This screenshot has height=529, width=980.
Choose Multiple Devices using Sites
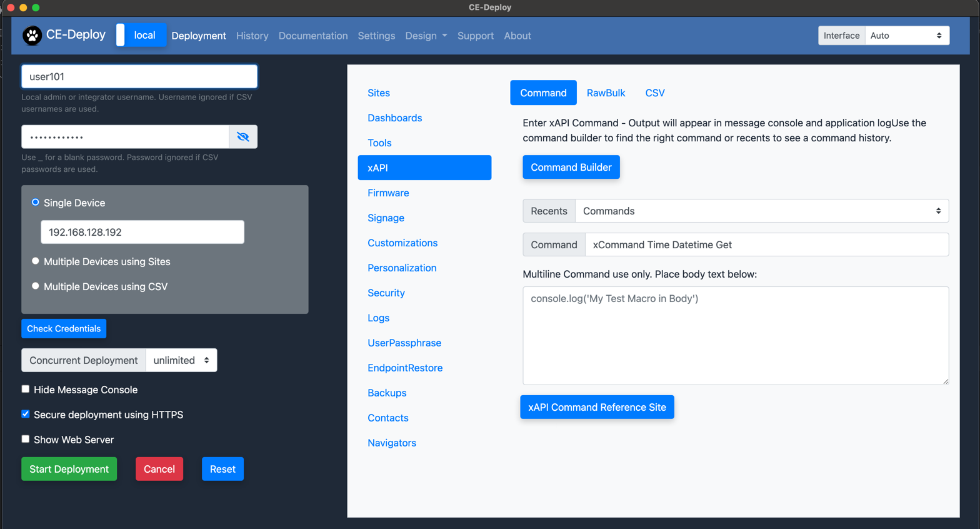click(x=36, y=261)
